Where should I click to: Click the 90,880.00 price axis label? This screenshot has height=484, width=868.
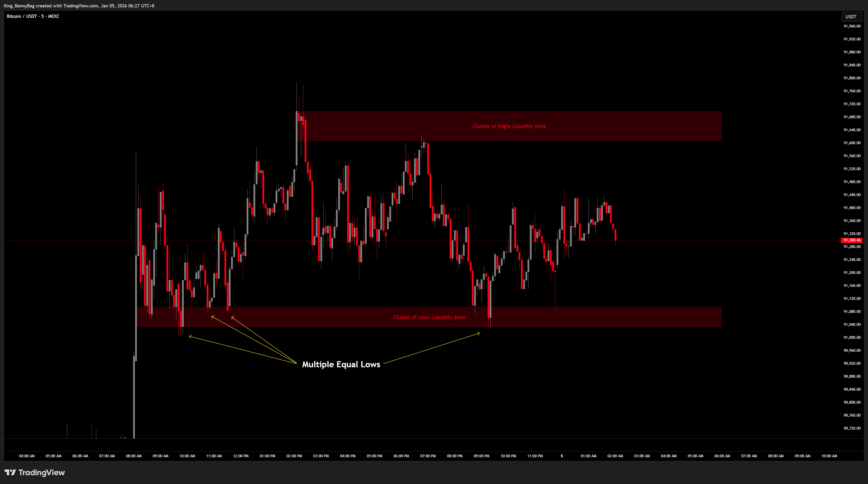(852, 376)
